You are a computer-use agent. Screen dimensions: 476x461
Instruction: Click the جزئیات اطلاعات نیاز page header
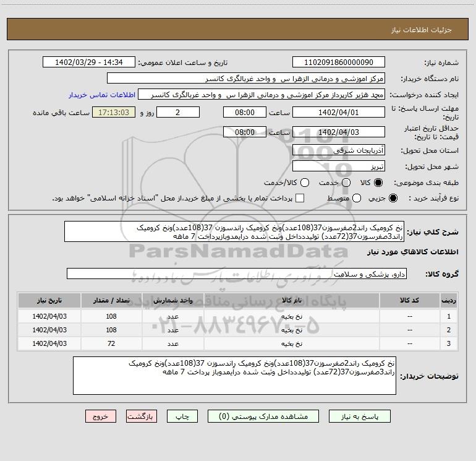pyautogui.click(x=422, y=30)
